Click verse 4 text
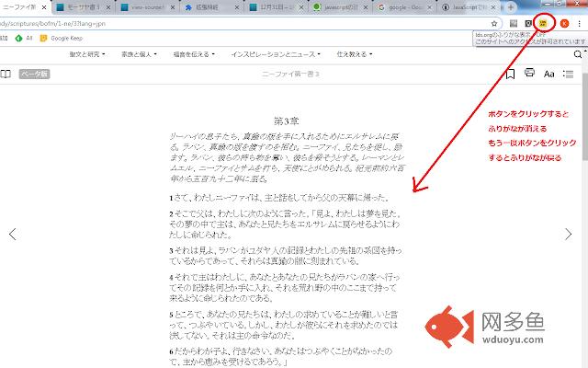 coord(284,288)
